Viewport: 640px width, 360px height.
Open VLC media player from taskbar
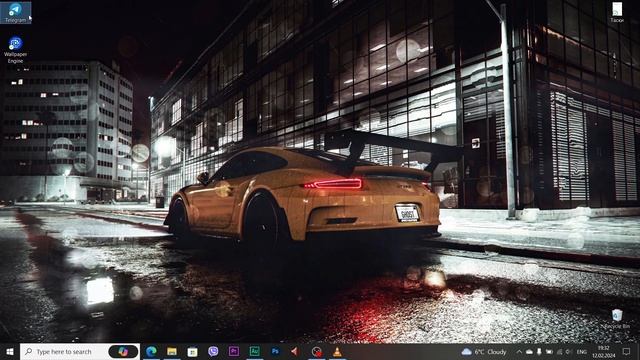click(337, 351)
